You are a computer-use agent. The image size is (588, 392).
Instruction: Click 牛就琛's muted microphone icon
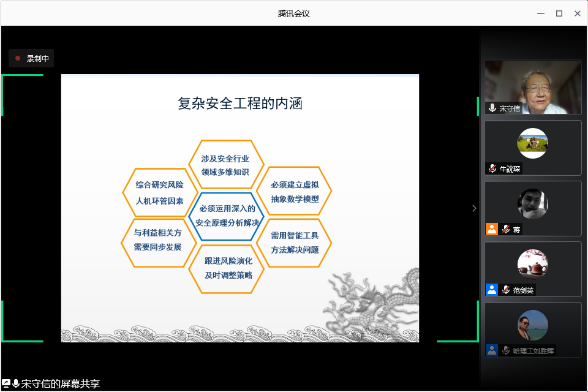tap(492, 168)
